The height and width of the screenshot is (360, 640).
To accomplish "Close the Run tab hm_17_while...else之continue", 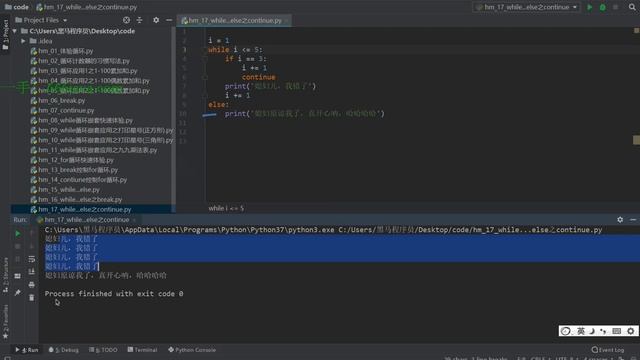I will pyautogui.click(x=134, y=220).
